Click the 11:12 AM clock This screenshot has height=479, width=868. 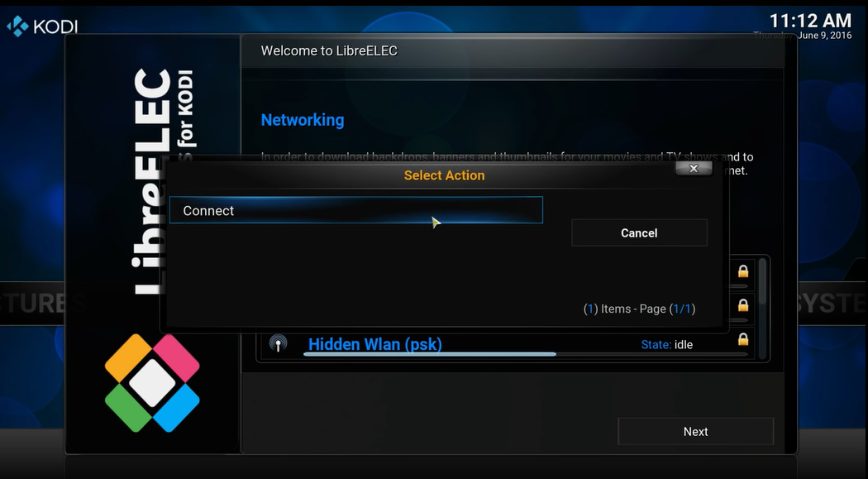coord(810,21)
